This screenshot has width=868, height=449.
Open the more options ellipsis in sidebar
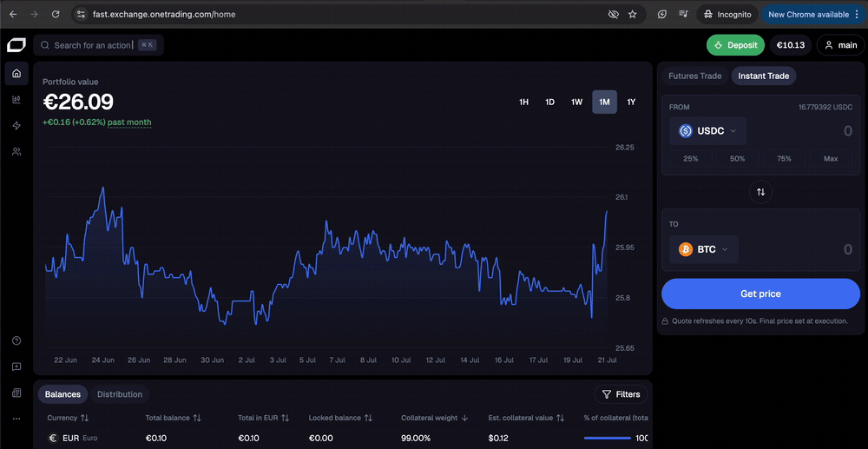pyautogui.click(x=16, y=419)
